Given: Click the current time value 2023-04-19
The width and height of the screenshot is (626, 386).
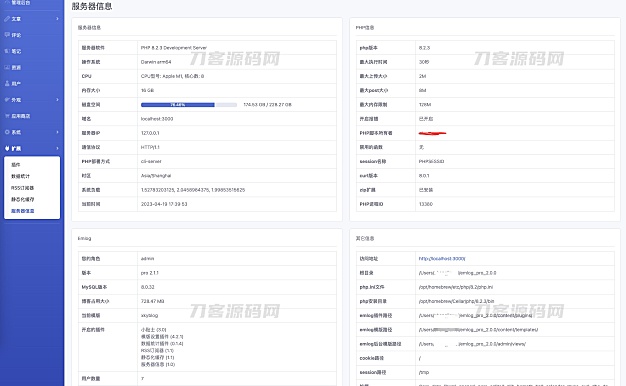Looking at the screenshot, I should [164, 204].
